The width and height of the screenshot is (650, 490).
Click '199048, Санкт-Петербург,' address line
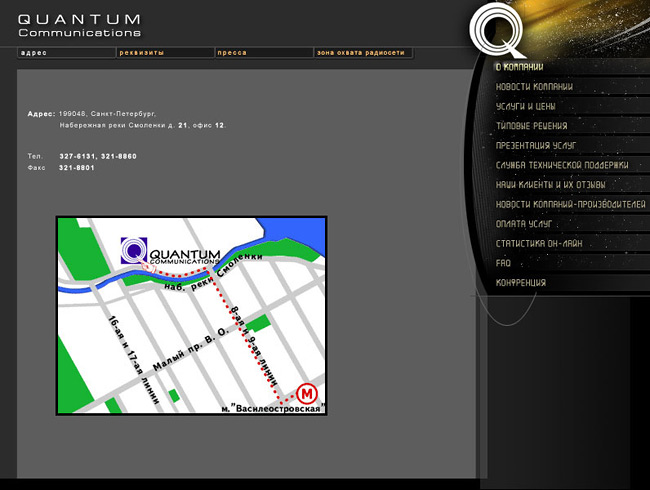click(107, 114)
